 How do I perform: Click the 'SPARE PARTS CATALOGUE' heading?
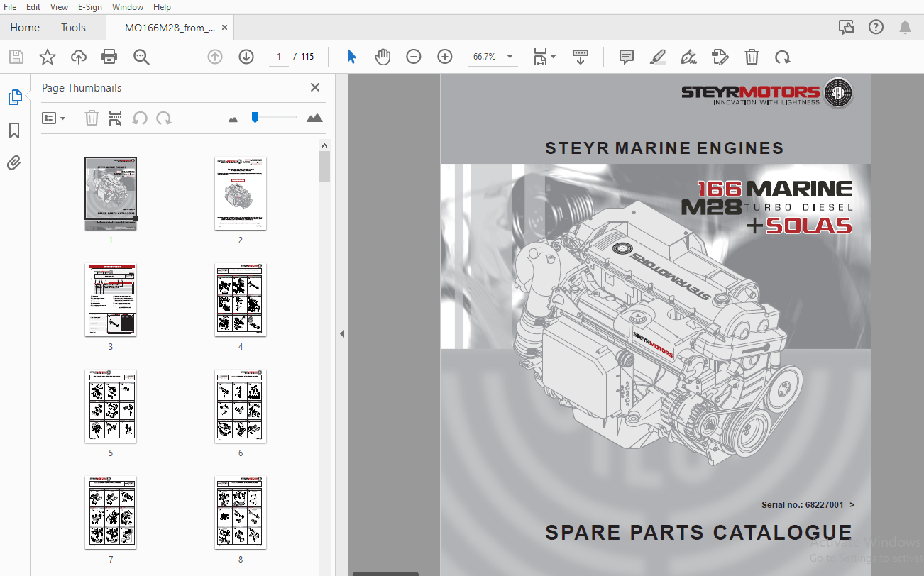[698, 533]
